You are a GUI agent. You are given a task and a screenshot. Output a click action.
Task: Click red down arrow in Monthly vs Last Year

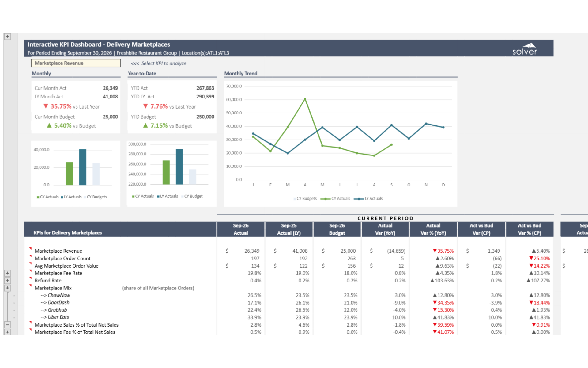tap(46, 106)
